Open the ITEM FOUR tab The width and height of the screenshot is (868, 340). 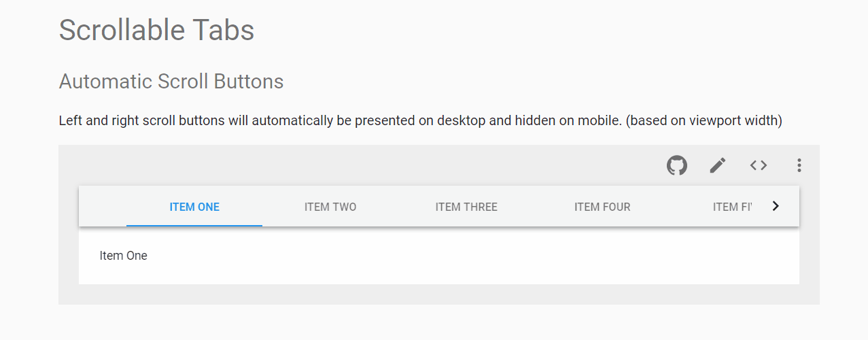[602, 207]
